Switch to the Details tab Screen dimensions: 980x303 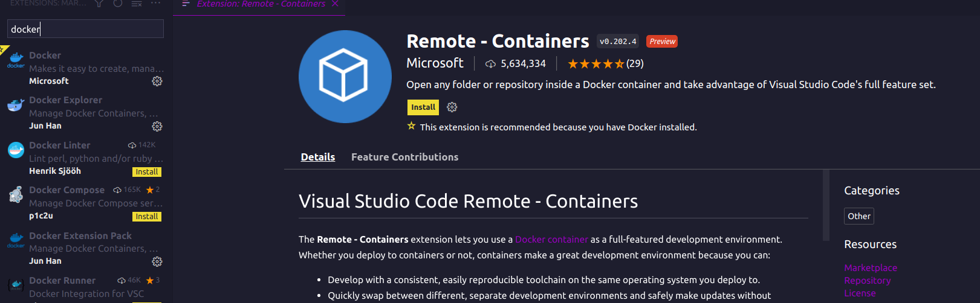[x=318, y=157]
